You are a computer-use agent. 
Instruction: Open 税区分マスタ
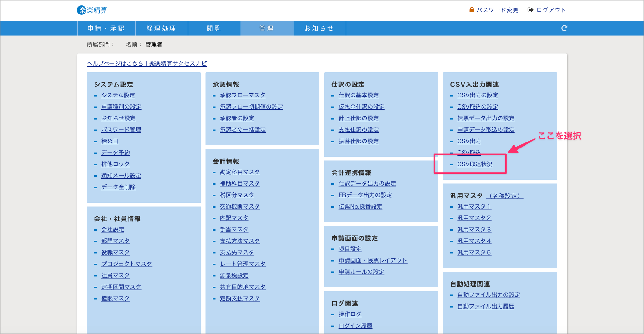point(237,195)
